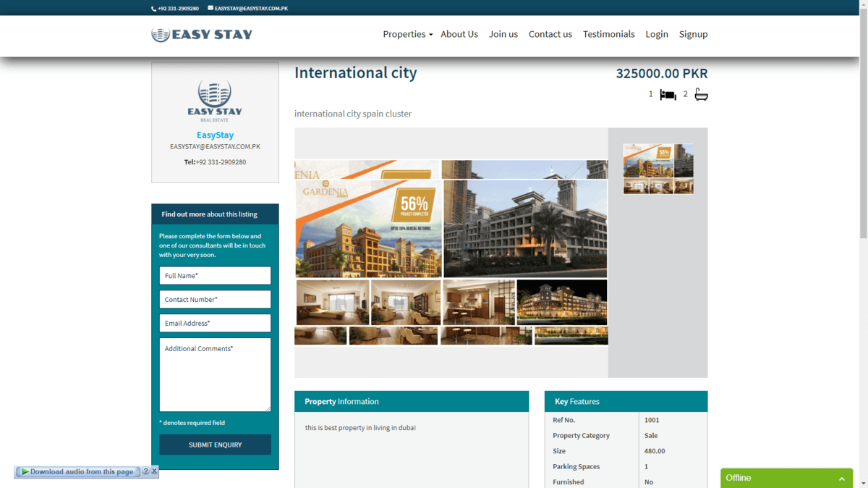Click the bed icon next to bedroom count

pos(668,95)
